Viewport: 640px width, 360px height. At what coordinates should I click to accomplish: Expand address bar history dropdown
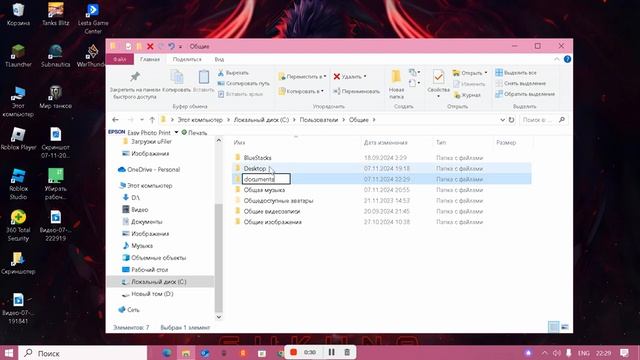coord(502,120)
